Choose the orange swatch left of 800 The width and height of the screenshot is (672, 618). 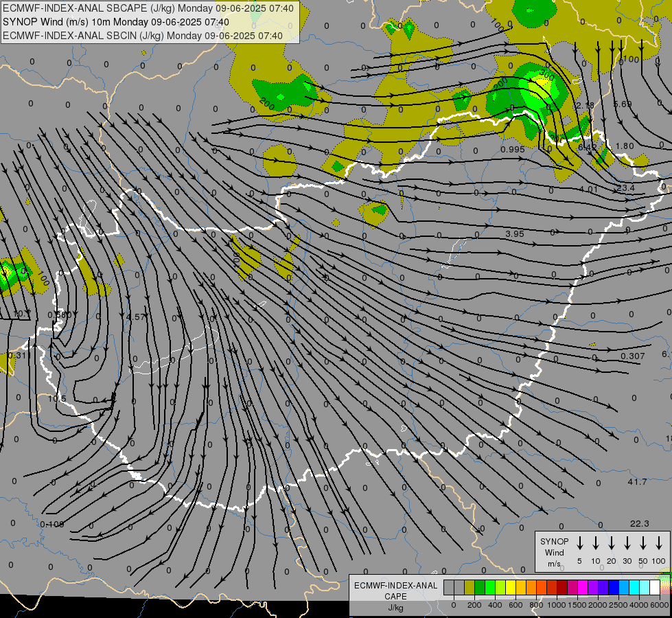click(531, 588)
